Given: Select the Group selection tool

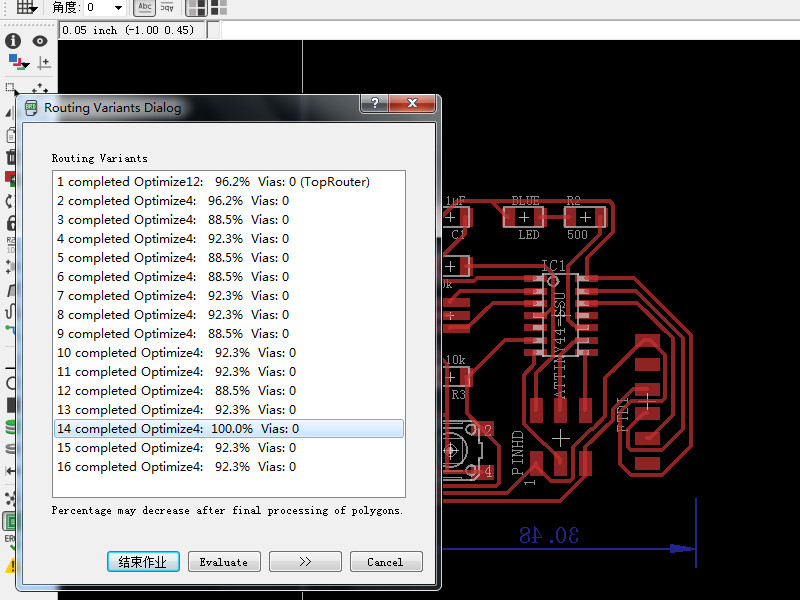Looking at the screenshot, I should (11, 88).
